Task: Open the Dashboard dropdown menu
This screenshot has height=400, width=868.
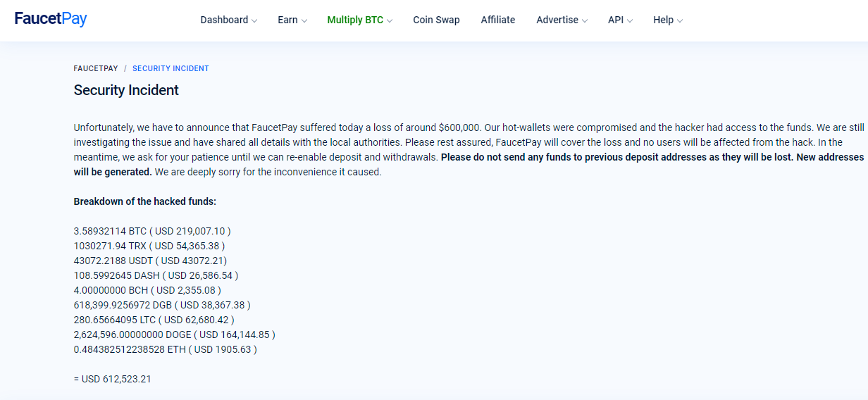Action: pos(229,20)
